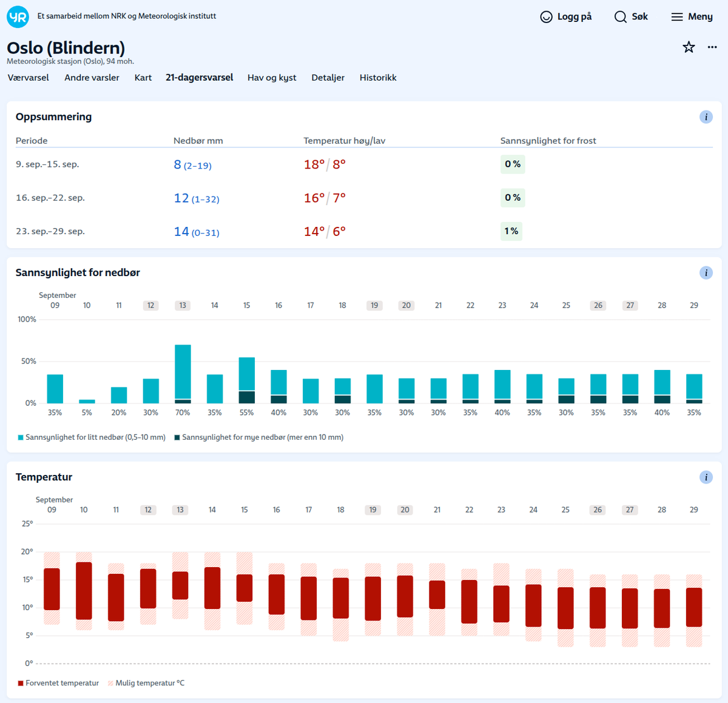Switch to the Kart tab

(143, 78)
